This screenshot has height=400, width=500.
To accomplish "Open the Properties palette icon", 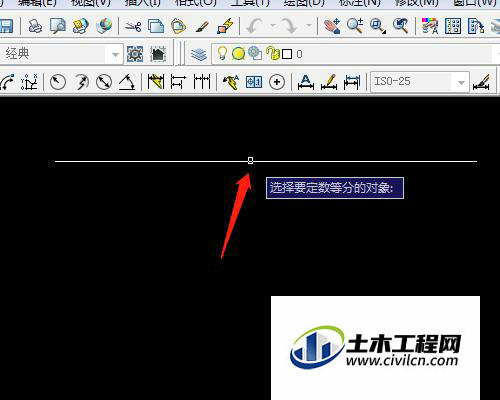I will coord(430,26).
